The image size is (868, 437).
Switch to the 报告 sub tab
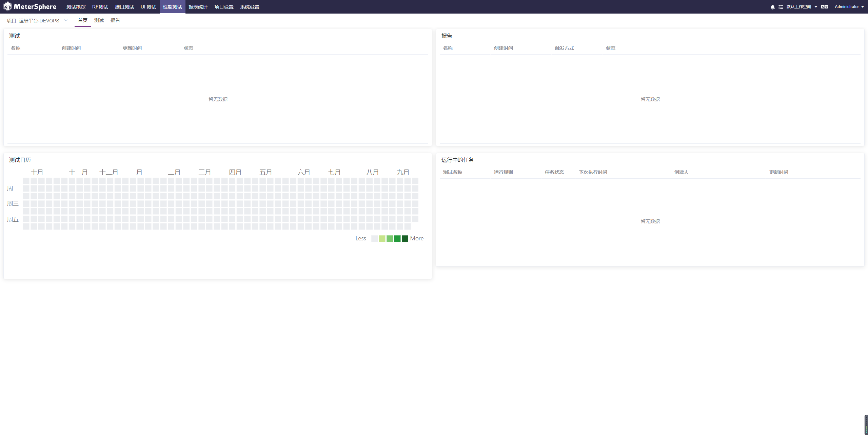(115, 20)
